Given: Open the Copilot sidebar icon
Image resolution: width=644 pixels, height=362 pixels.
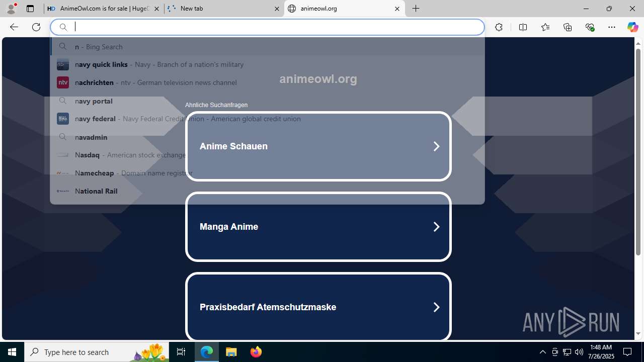Looking at the screenshot, I should point(632,27).
